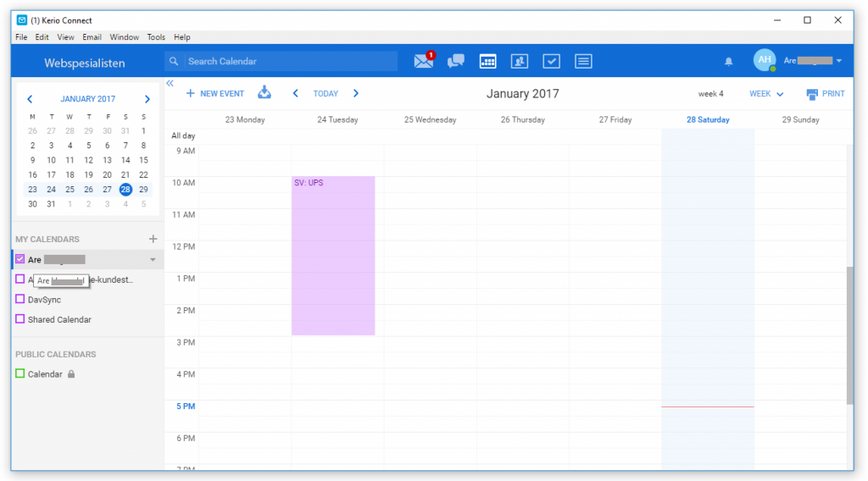Open the Tools menu
This screenshot has width=868, height=481.
[156, 37]
